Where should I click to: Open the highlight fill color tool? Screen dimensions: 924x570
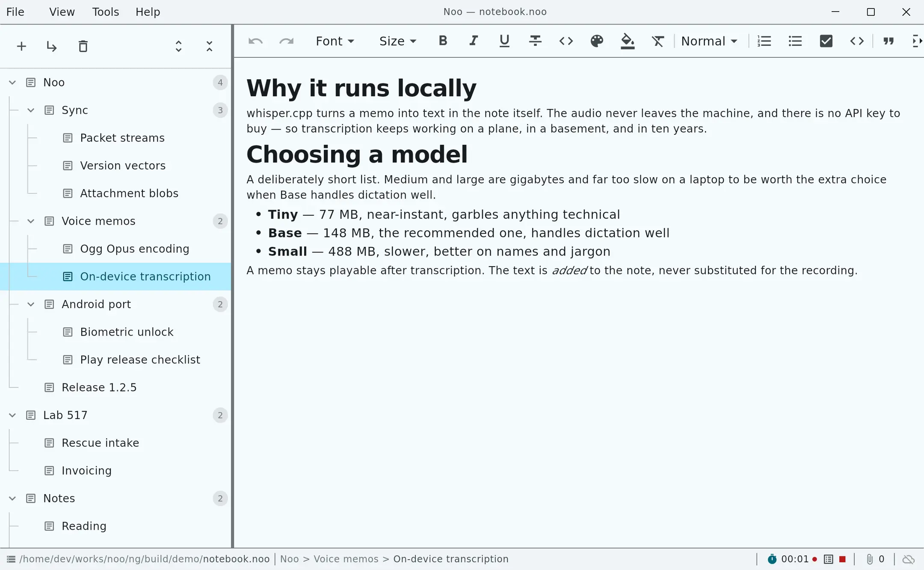[x=628, y=41]
